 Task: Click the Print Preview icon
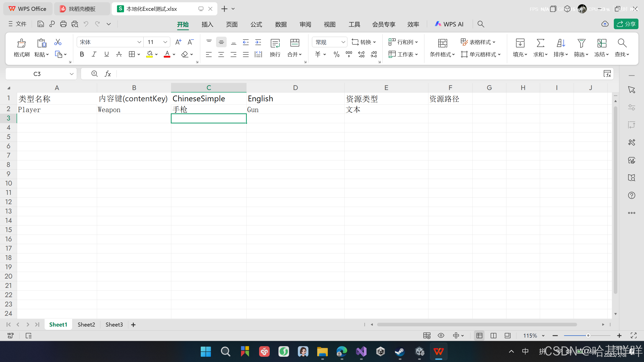pos(75,24)
